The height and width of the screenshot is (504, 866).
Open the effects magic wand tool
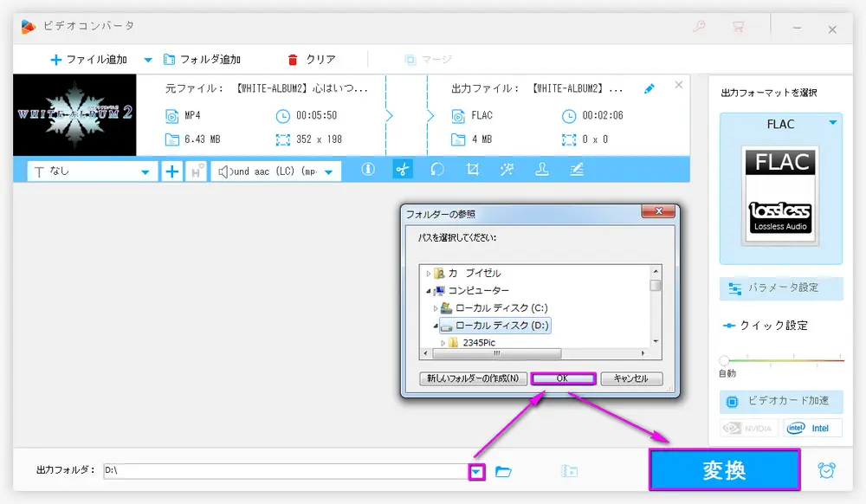pyautogui.click(x=507, y=170)
